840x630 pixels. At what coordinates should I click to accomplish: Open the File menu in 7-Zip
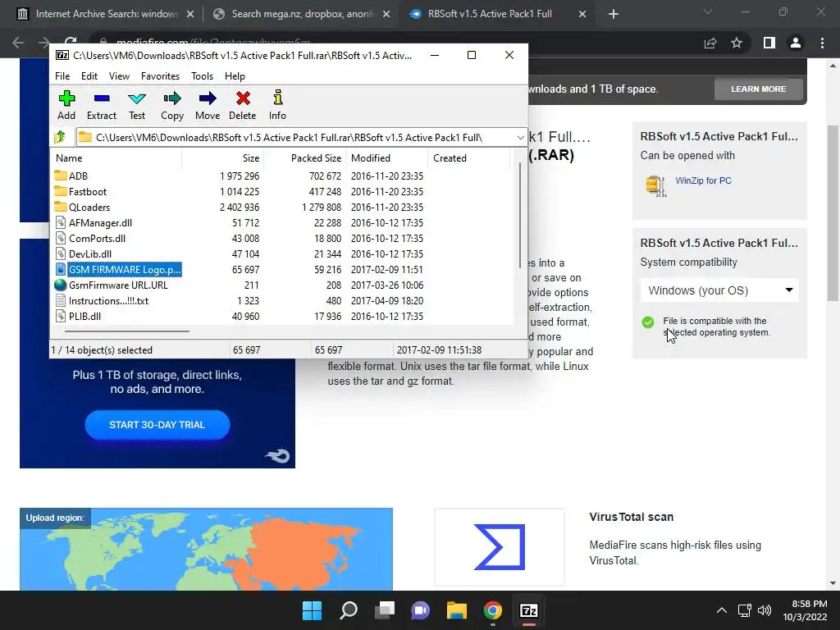(x=62, y=76)
